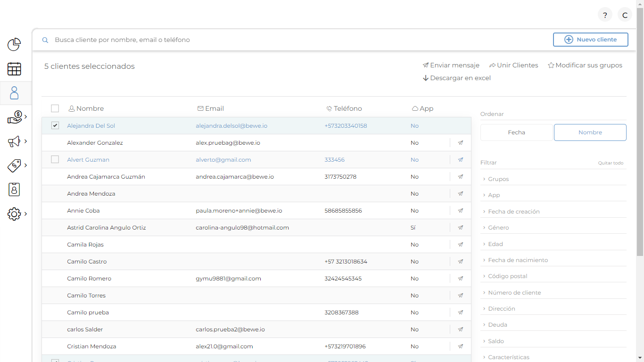Screen dimensions: 644x362
Task: Click phone number +573203340158
Action: click(x=346, y=126)
